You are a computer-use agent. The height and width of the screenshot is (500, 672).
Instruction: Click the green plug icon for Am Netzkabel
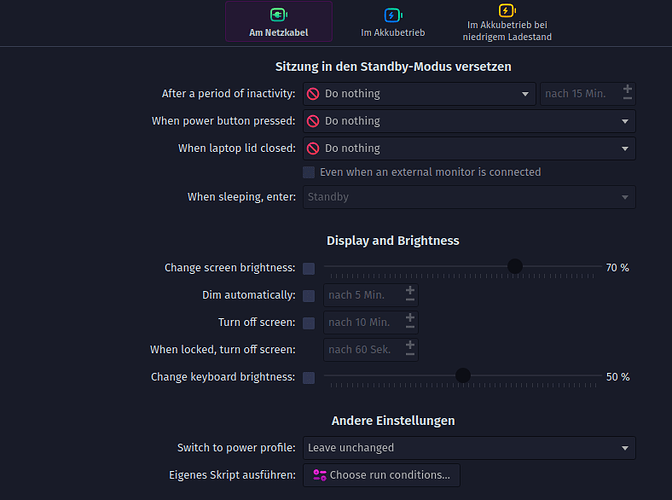[x=278, y=15]
